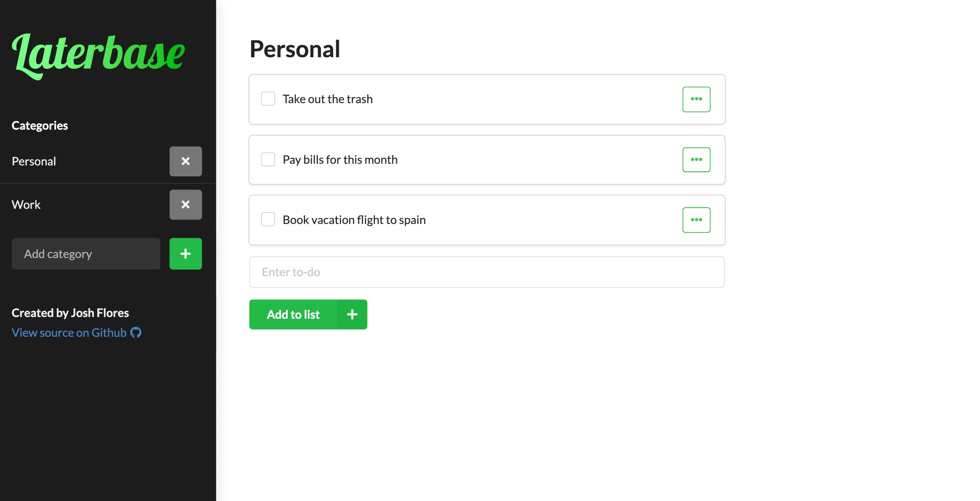
Task: Check off 'Take out the trash'
Action: point(268,98)
